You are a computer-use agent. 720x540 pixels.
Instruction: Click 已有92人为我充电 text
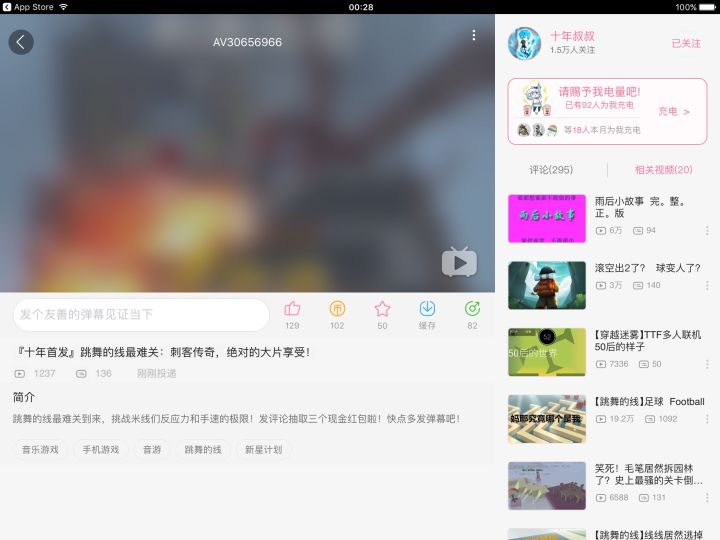coord(599,105)
